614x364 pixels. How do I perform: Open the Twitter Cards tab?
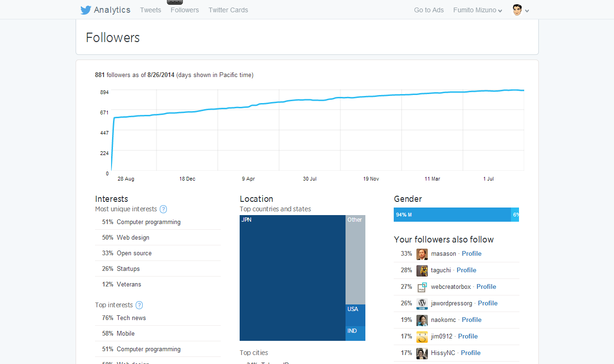(228, 10)
